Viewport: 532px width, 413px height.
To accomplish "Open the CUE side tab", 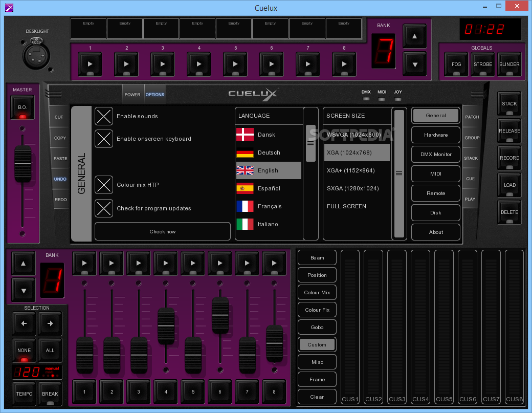I will (x=470, y=179).
